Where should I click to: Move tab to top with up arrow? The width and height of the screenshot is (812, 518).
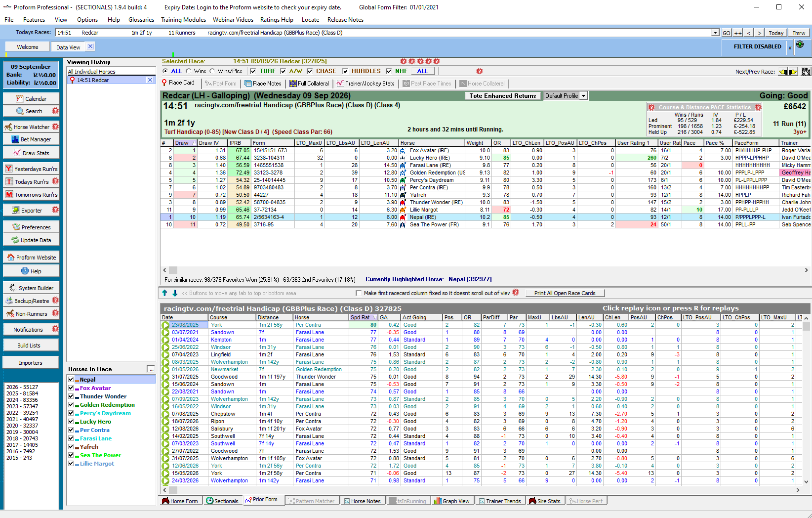click(165, 293)
